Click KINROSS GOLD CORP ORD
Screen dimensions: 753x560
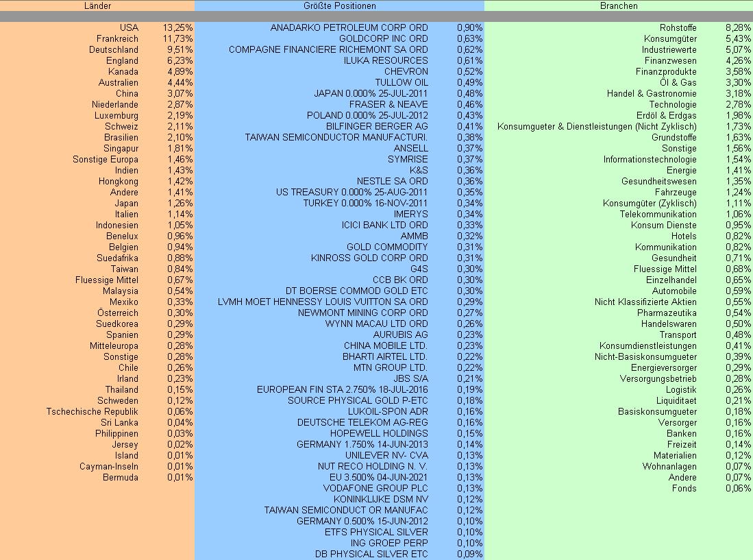(x=369, y=258)
